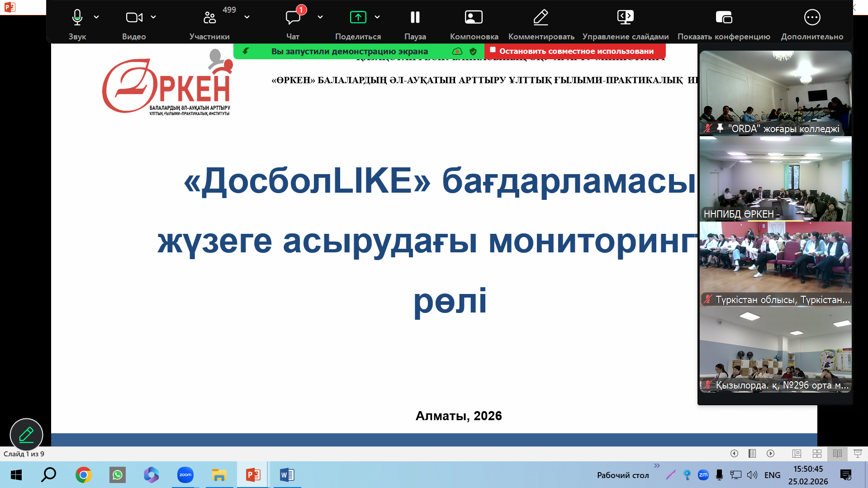Click the cloud recording indicator icon

point(457,51)
